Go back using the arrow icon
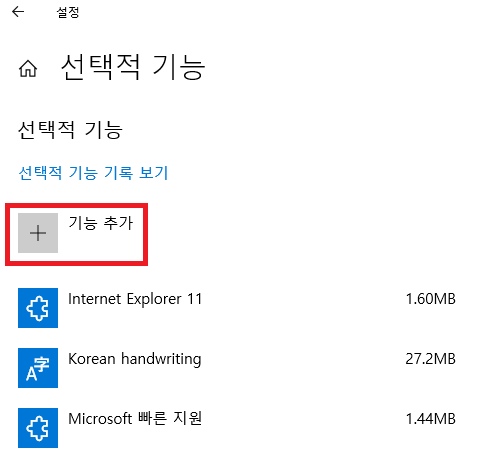The image size is (484, 458). [18, 12]
